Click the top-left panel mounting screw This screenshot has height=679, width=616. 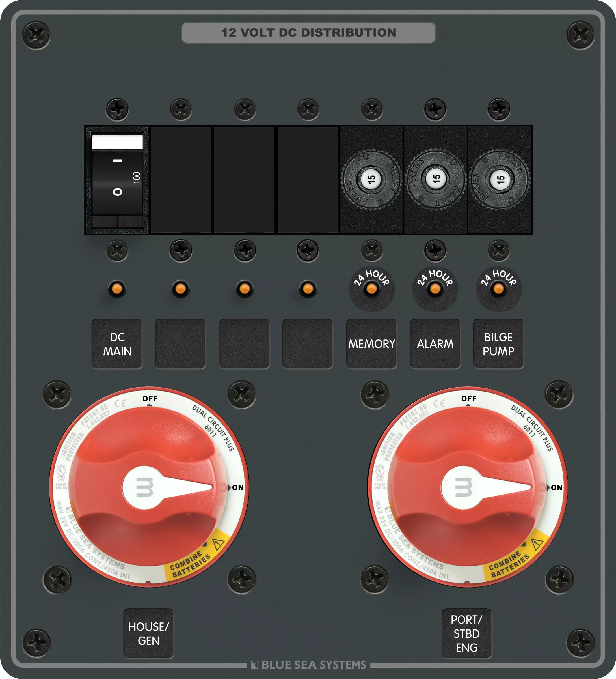[36, 35]
